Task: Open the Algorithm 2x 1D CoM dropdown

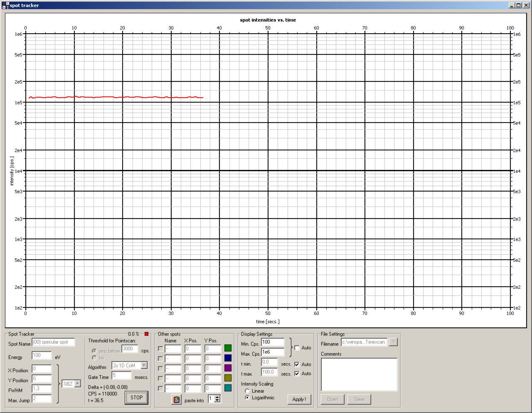Action: click(144, 366)
